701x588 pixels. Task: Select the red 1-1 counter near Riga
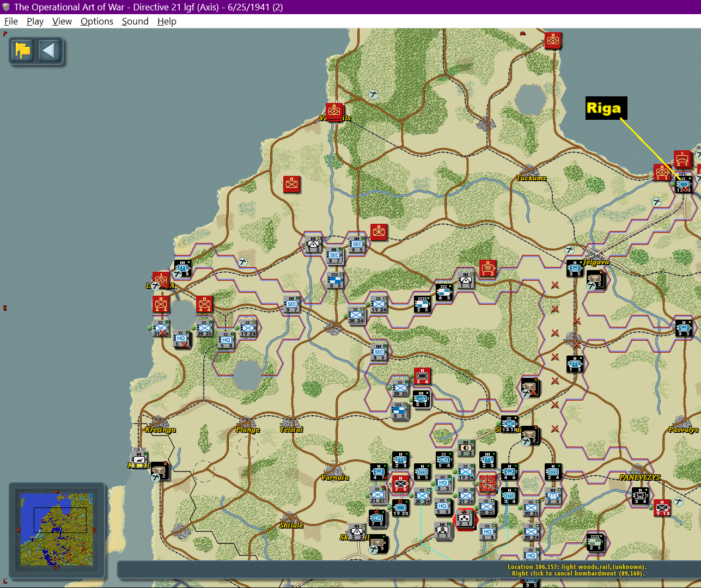[x=662, y=173]
